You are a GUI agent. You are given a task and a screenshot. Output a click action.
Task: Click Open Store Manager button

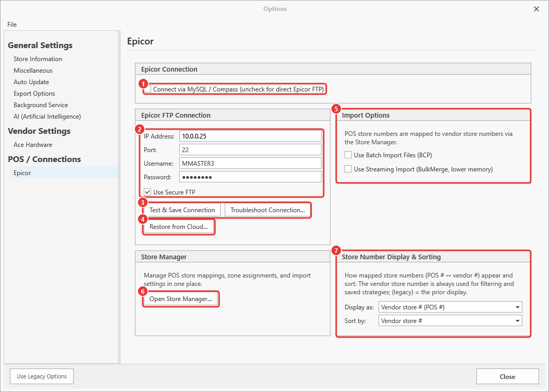point(181,299)
